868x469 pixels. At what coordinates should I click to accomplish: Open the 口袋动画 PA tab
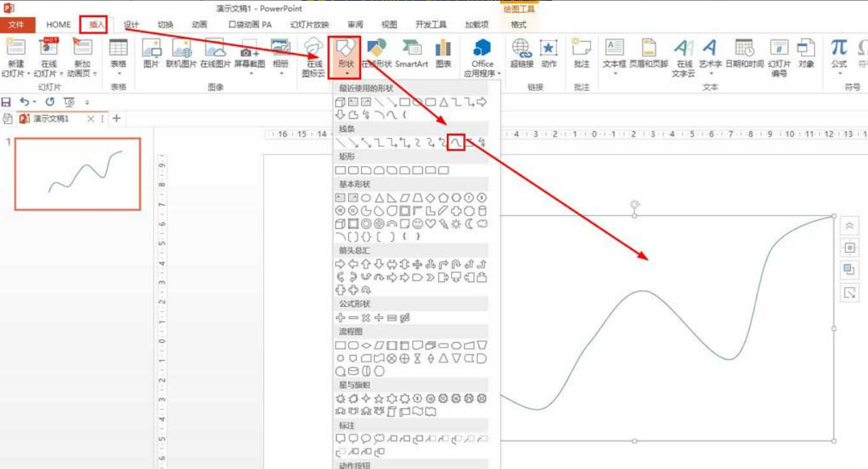pyautogui.click(x=250, y=24)
